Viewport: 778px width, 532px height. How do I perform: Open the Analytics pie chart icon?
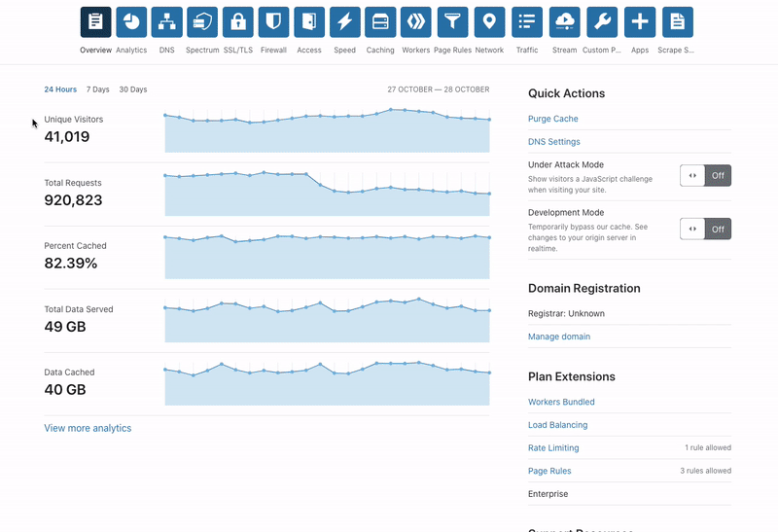pos(131,21)
